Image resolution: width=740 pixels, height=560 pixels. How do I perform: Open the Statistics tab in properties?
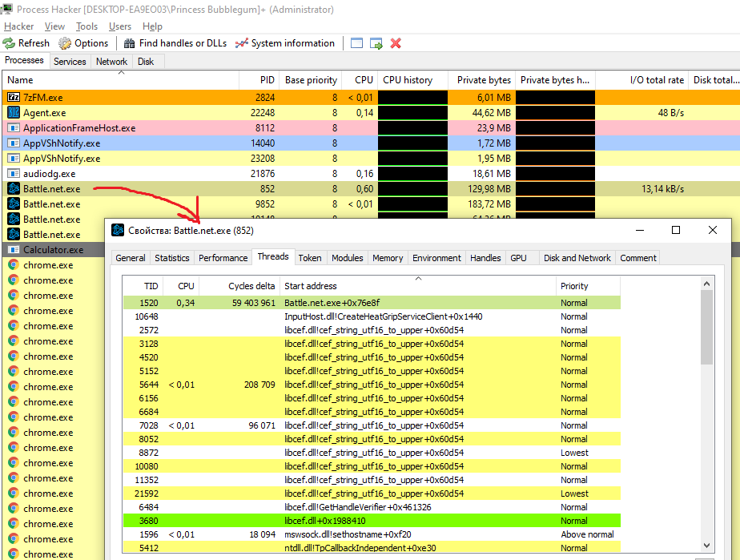tap(171, 258)
